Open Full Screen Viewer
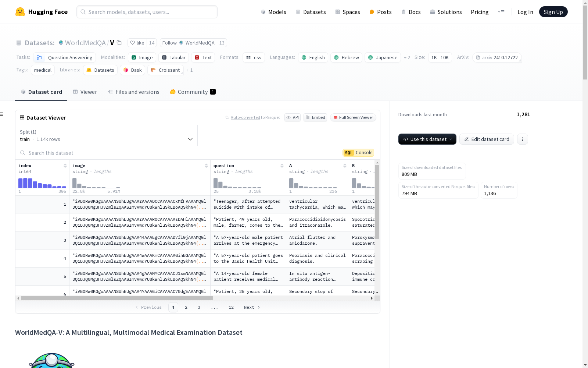Image resolution: width=588 pixels, height=368 pixels. (x=353, y=117)
